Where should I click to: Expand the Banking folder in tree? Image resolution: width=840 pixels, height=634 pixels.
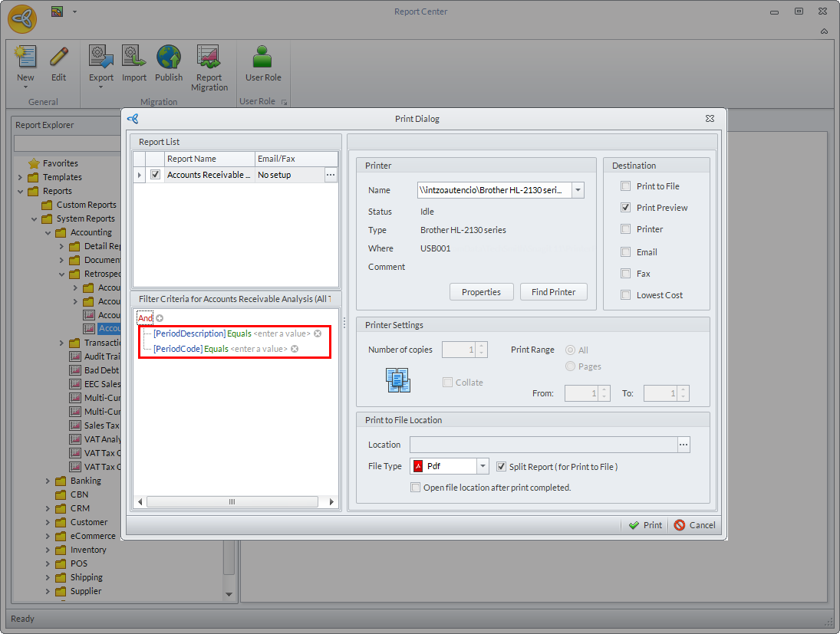[48, 481]
